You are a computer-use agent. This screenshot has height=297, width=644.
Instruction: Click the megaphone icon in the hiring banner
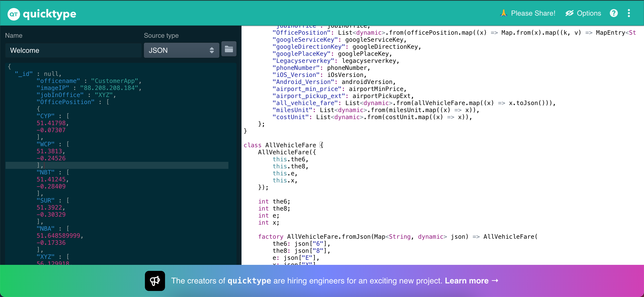click(154, 281)
